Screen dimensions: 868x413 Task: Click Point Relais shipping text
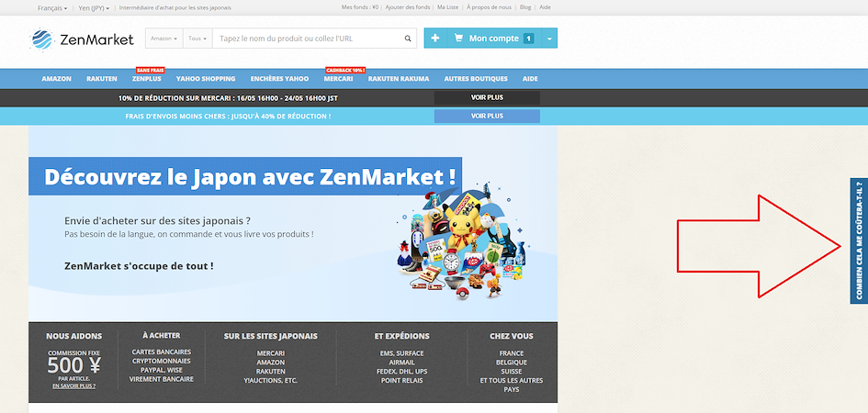[x=402, y=380]
